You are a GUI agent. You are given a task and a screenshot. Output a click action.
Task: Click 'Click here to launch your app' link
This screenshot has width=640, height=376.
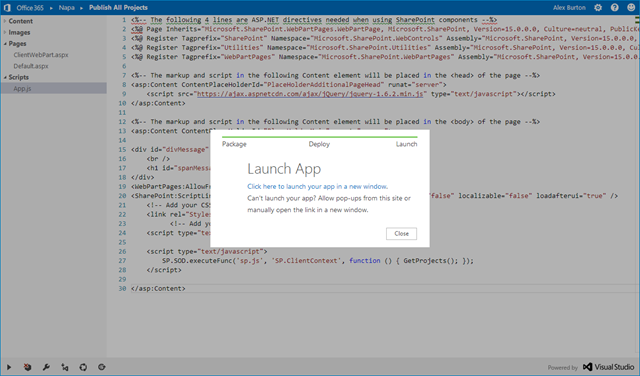pos(318,186)
